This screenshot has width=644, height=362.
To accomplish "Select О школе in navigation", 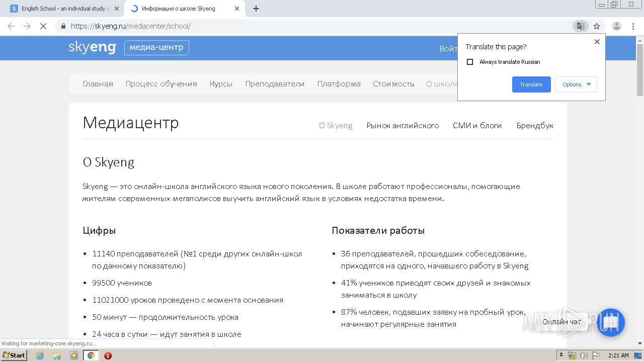I will coord(442,84).
